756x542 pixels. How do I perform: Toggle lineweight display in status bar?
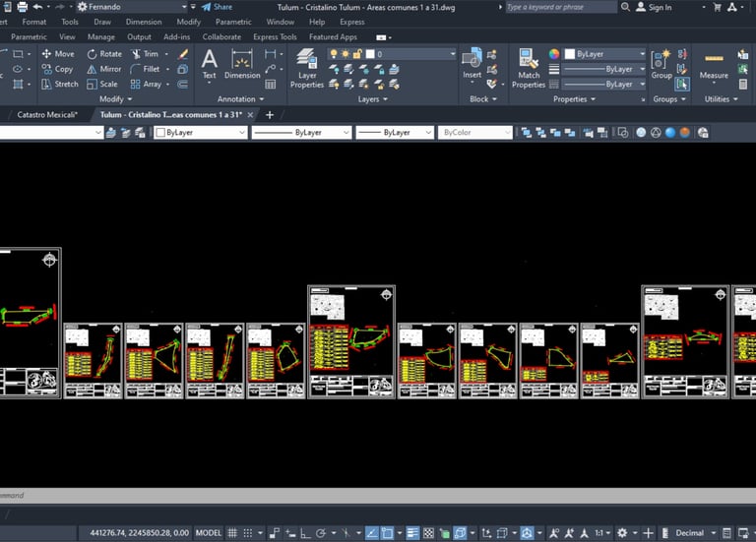click(x=412, y=533)
